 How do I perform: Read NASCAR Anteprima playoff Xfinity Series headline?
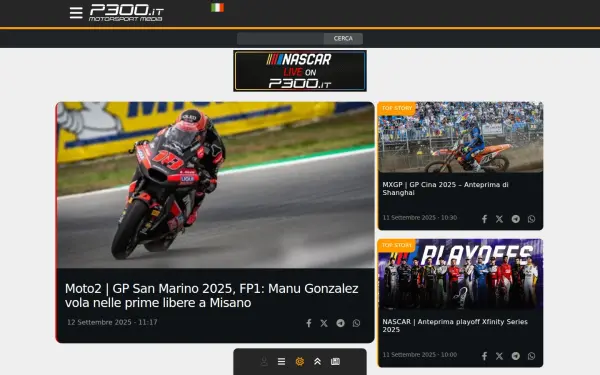click(455, 326)
